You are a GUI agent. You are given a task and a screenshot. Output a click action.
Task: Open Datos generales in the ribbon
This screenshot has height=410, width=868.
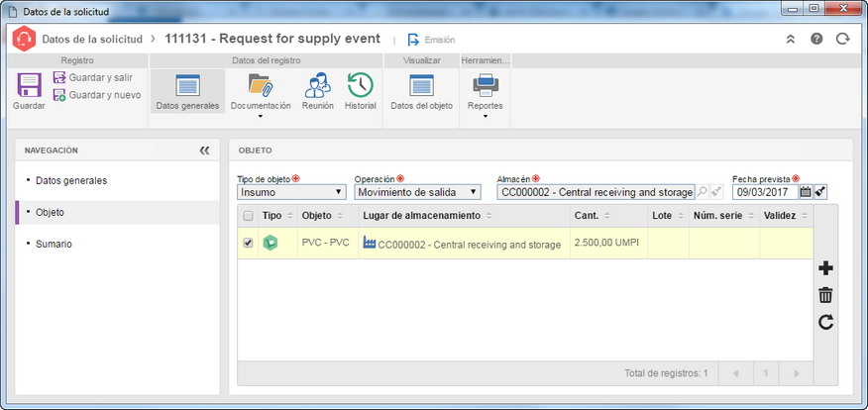click(187, 91)
